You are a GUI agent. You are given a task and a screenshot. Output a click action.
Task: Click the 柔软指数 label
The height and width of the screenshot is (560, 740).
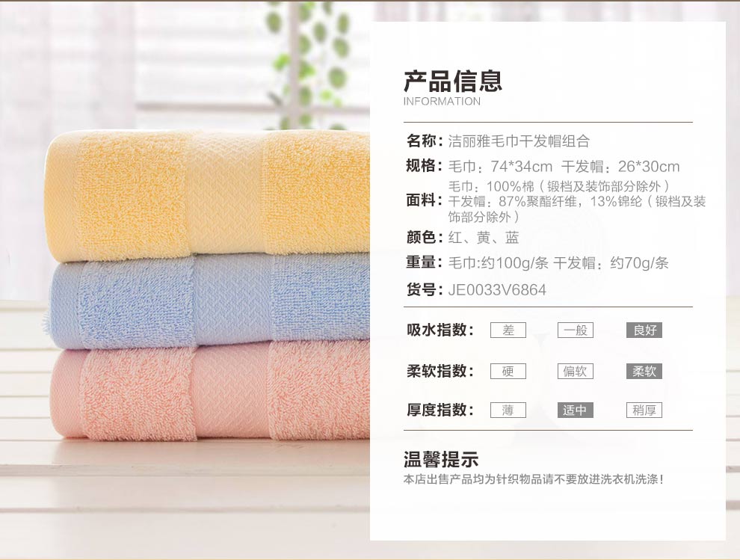coord(440,371)
